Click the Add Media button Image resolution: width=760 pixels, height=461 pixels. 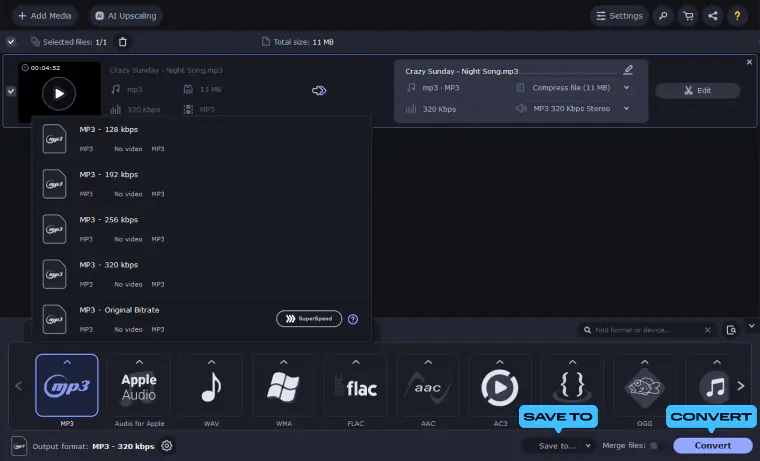point(45,16)
